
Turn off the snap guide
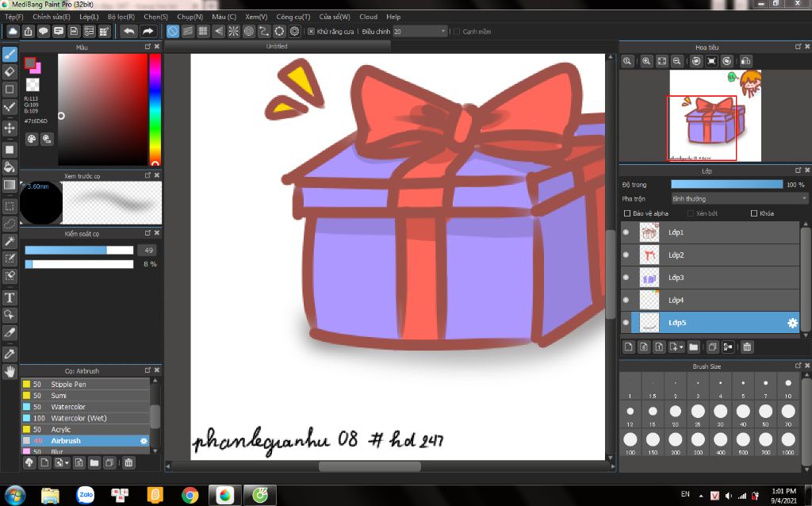coord(172,32)
